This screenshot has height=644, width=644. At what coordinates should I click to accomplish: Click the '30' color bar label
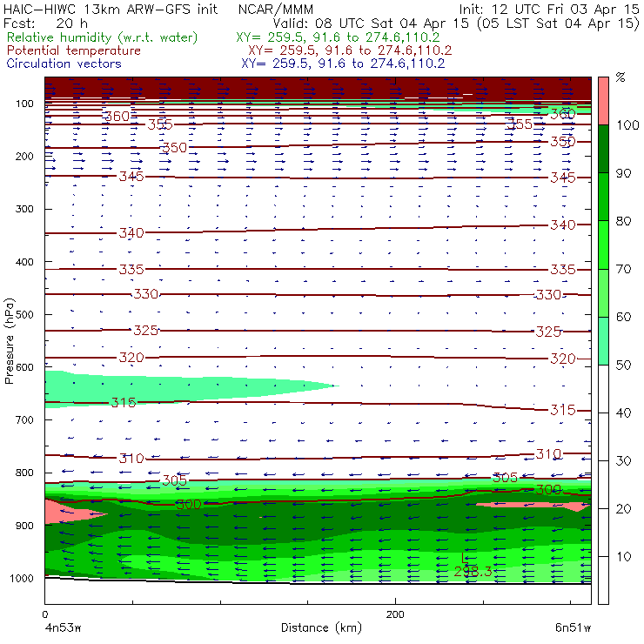tap(623, 461)
